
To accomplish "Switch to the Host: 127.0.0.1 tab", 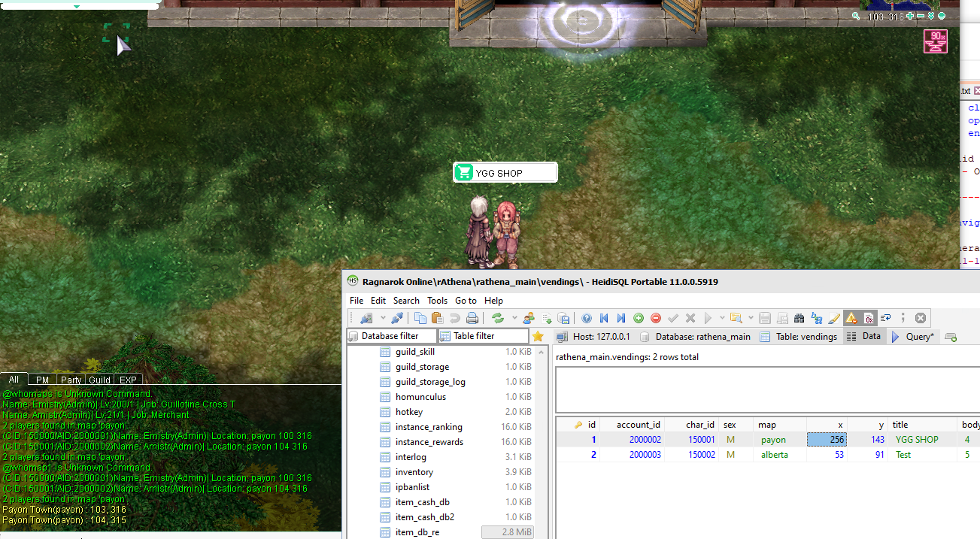I will (594, 337).
